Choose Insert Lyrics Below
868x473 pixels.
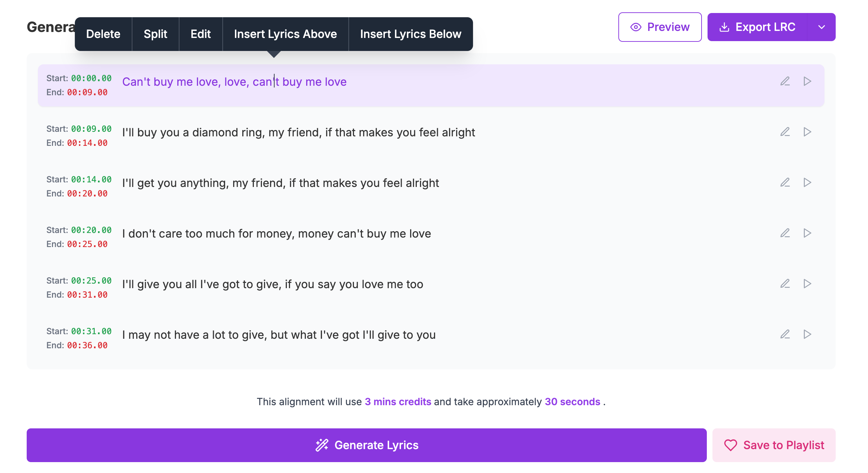(x=411, y=34)
